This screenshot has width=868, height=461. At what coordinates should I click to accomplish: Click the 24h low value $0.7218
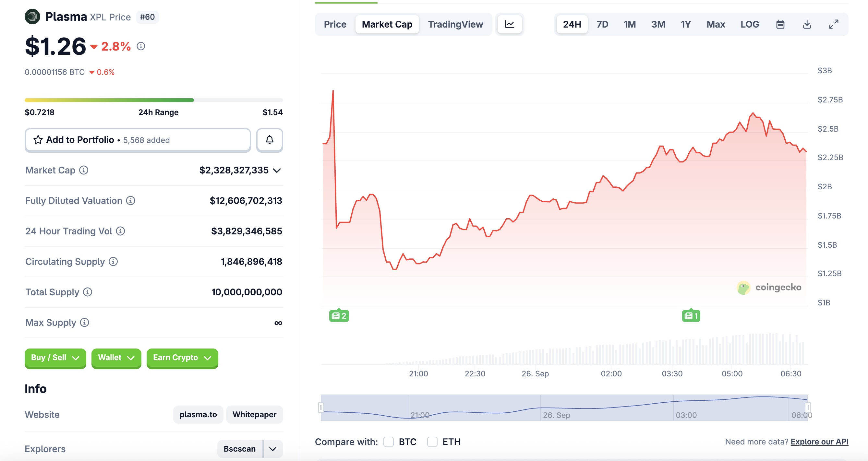pyautogui.click(x=40, y=112)
